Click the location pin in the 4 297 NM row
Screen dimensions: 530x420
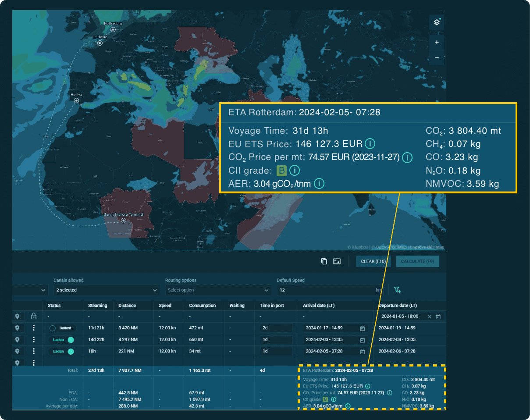tap(17, 339)
